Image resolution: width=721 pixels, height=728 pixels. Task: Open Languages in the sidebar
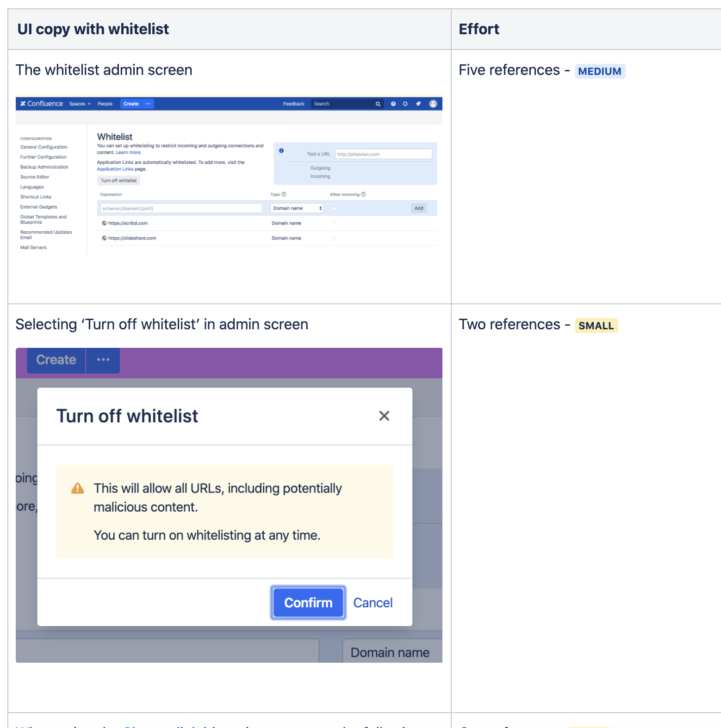pos(32,187)
